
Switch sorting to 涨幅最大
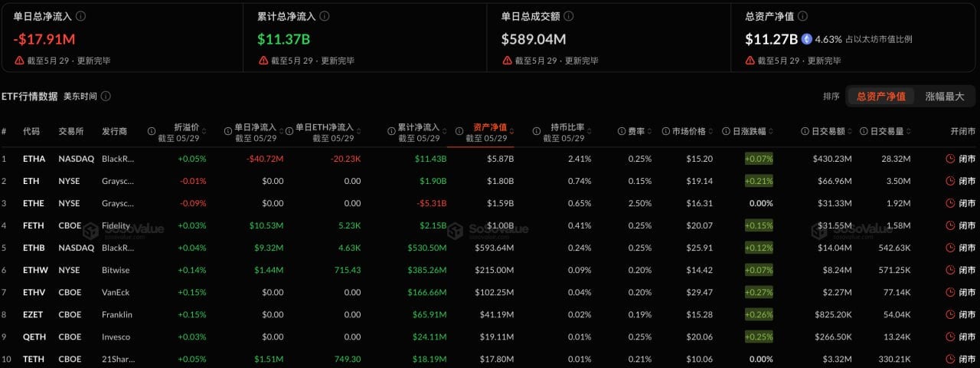(x=945, y=96)
